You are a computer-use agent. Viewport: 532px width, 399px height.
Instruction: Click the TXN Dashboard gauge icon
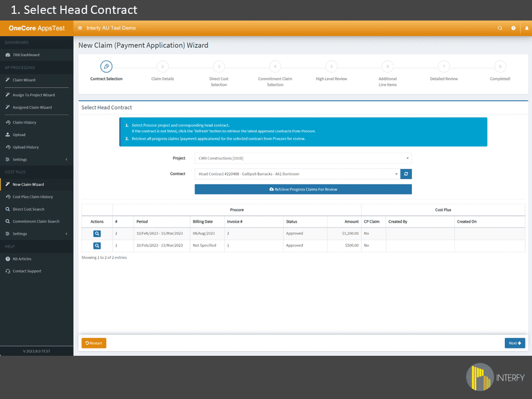[8, 55]
